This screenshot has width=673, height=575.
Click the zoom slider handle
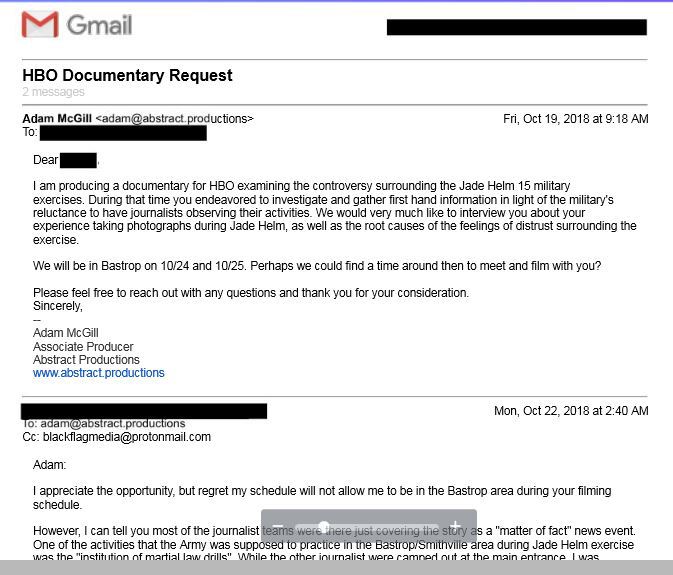pyautogui.click(x=324, y=526)
